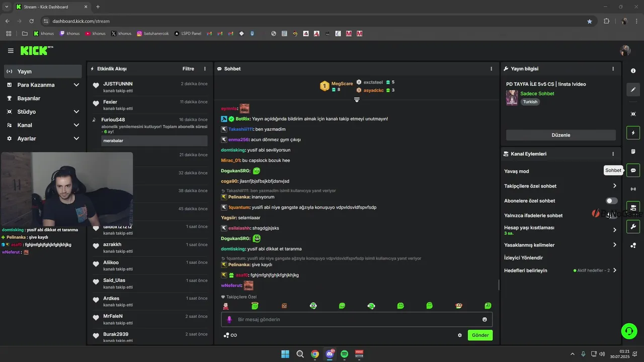Click the chat panel scrollbar
644x362 pixels.
click(x=499, y=285)
